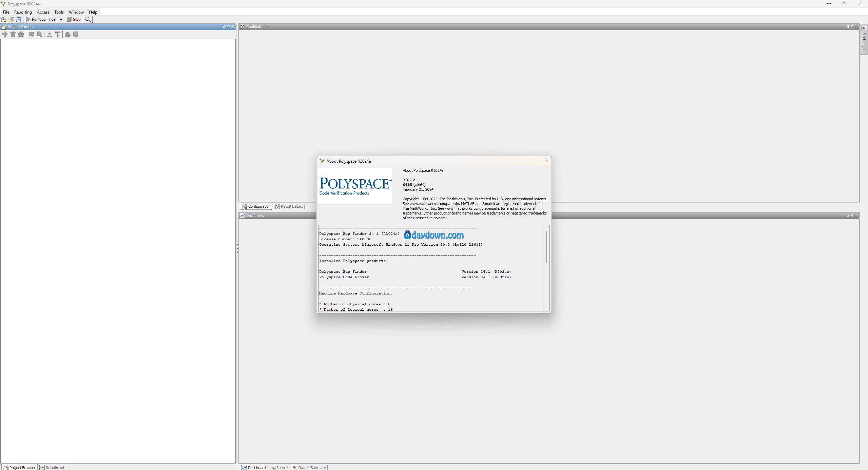Screen dimensions: 868x470
Task: Click the Run Bug Finder play button
Action: click(41, 19)
